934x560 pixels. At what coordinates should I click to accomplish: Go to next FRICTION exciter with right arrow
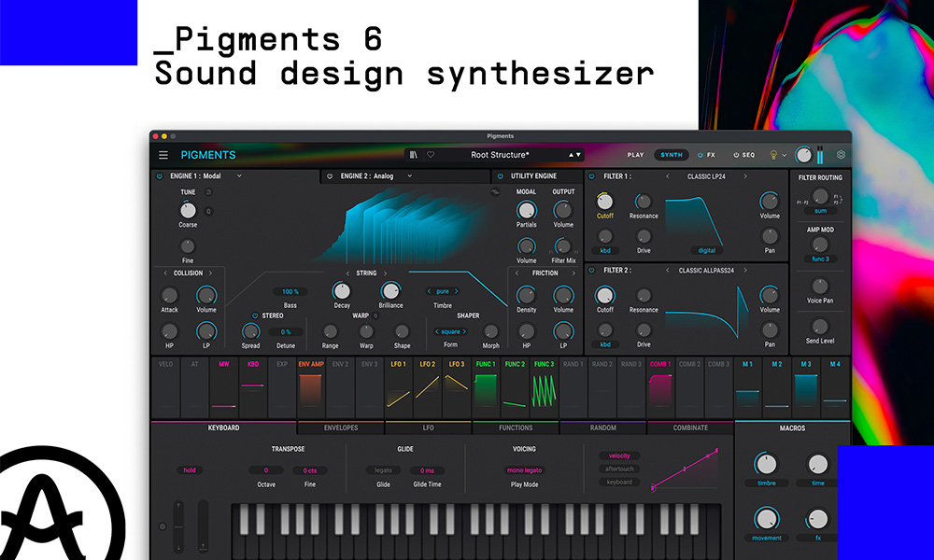click(573, 273)
